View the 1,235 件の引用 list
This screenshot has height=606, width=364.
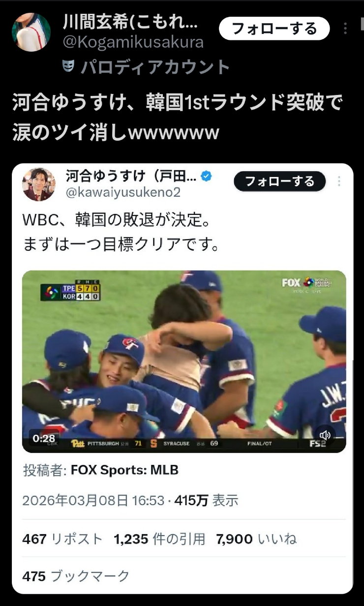point(159,539)
